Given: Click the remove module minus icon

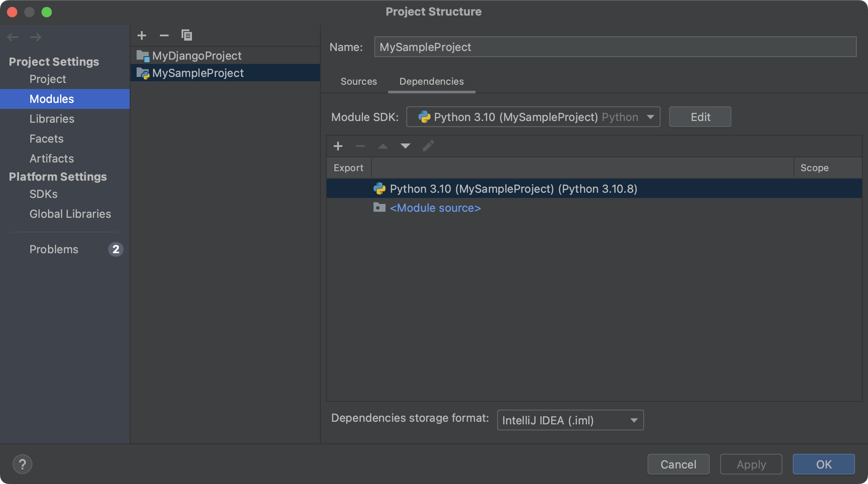Looking at the screenshot, I should (x=164, y=35).
